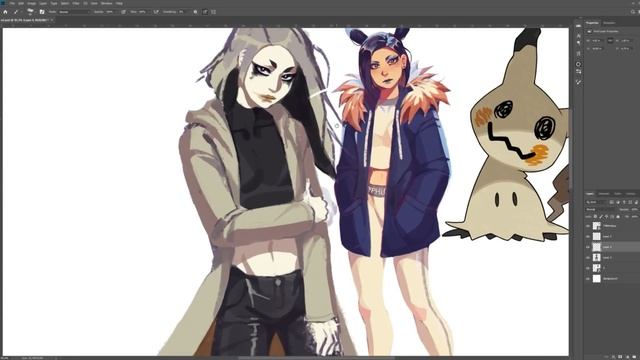Screen dimensions: 640x360
Task: Toggle eye of layer directly above Background
Action: point(588,268)
